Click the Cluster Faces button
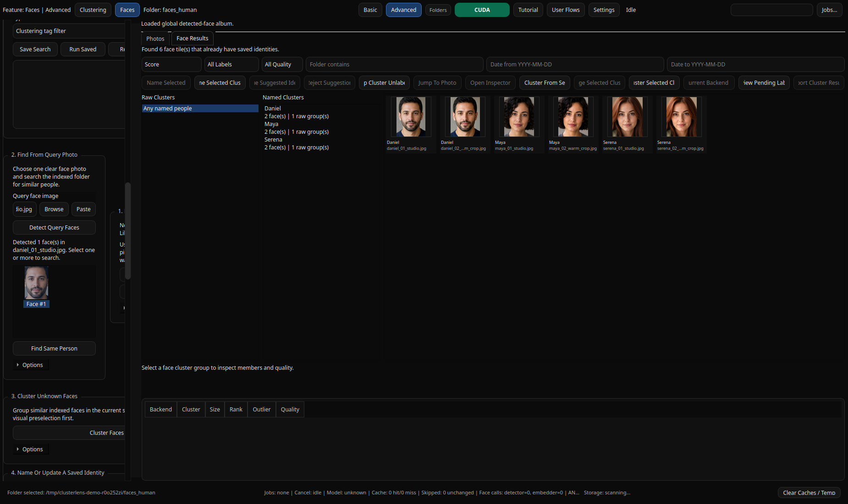Viewport: 848px width, 504px height. click(69, 433)
